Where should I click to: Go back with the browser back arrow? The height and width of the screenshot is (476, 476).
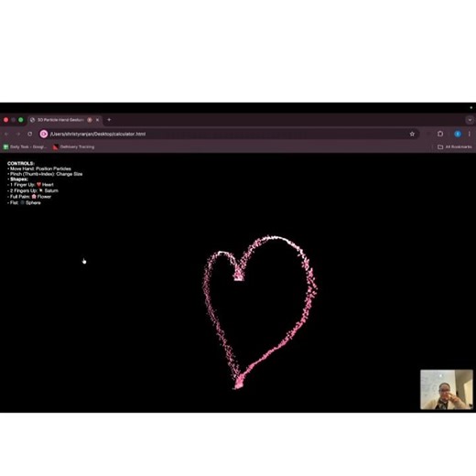[6, 134]
